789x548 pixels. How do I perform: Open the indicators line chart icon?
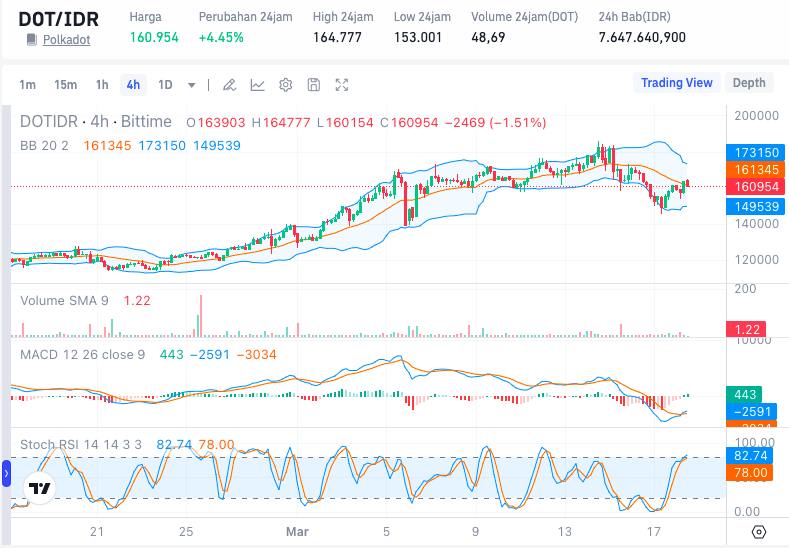(x=257, y=85)
